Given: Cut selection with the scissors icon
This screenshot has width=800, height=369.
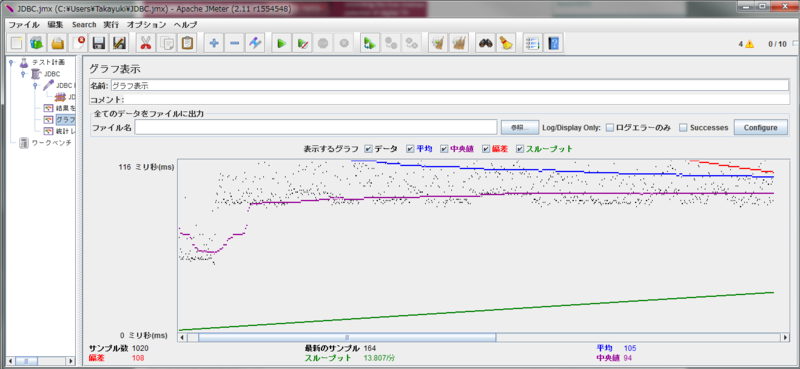Looking at the screenshot, I should [x=146, y=43].
